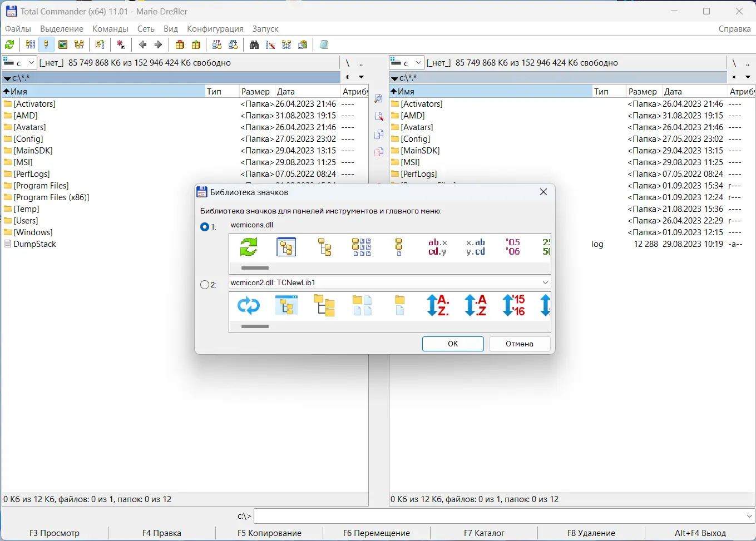Open left panel directory history arrow
Image resolution: width=756 pixels, height=541 pixels.
[361, 77]
